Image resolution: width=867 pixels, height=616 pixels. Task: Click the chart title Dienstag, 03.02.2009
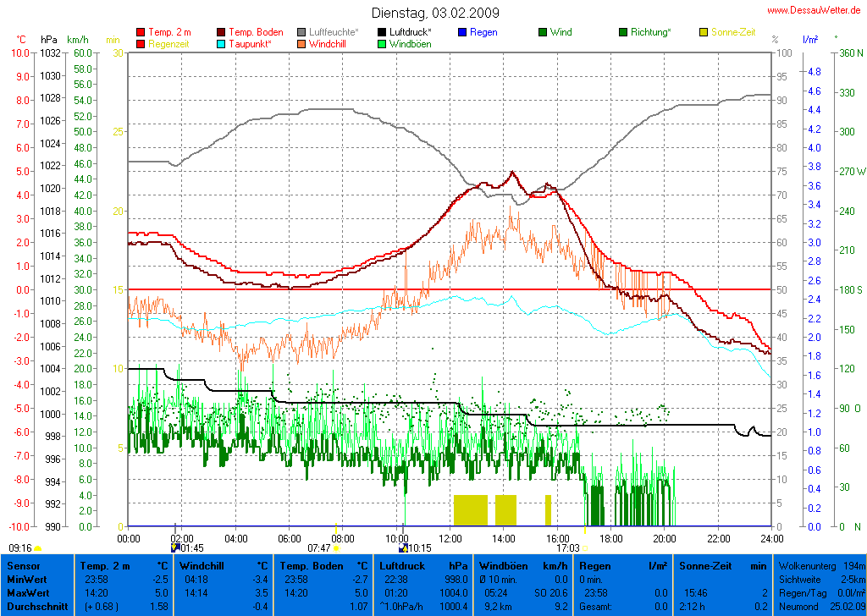pyautogui.click(x=435, y=13)
